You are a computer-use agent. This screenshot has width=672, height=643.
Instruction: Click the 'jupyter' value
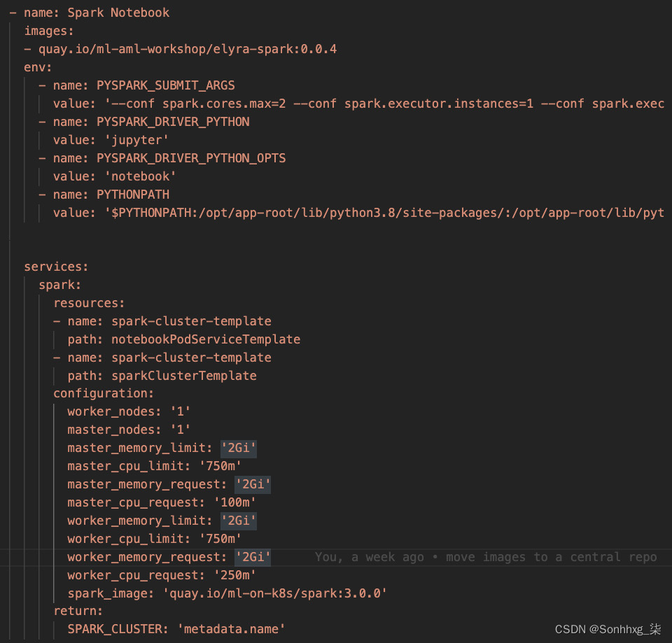coord(136,140)
